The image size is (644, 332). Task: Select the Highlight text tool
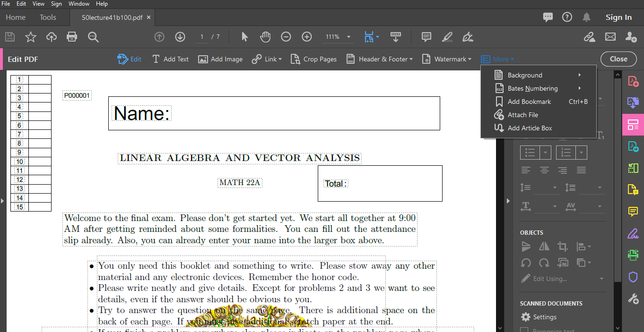point(447,37)
